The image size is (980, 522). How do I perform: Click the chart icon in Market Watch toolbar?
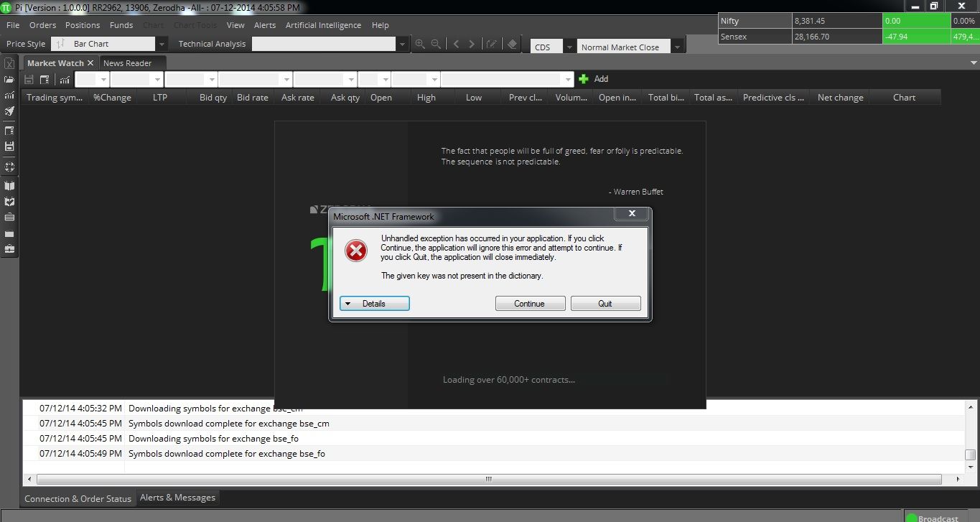(65, 79)
